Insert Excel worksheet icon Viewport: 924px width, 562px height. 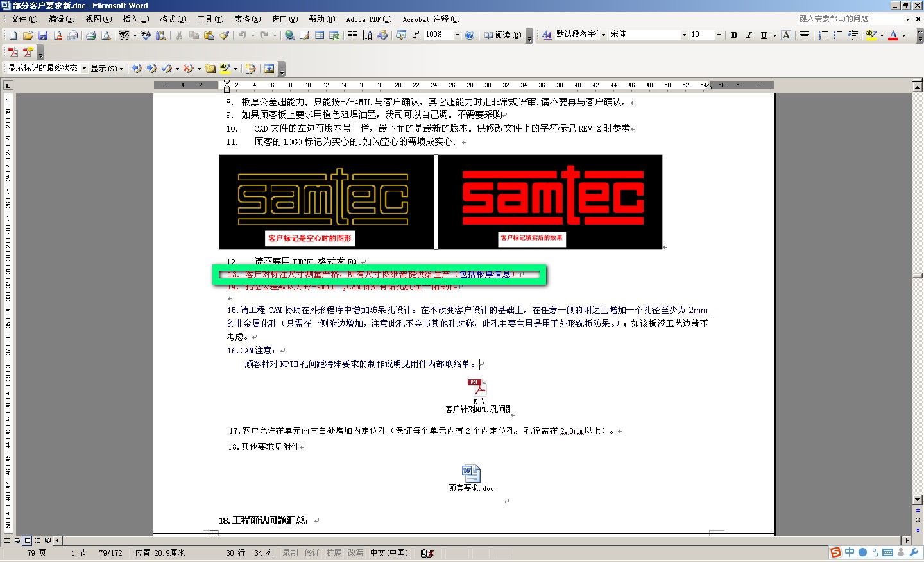click(x=334, y=35)
